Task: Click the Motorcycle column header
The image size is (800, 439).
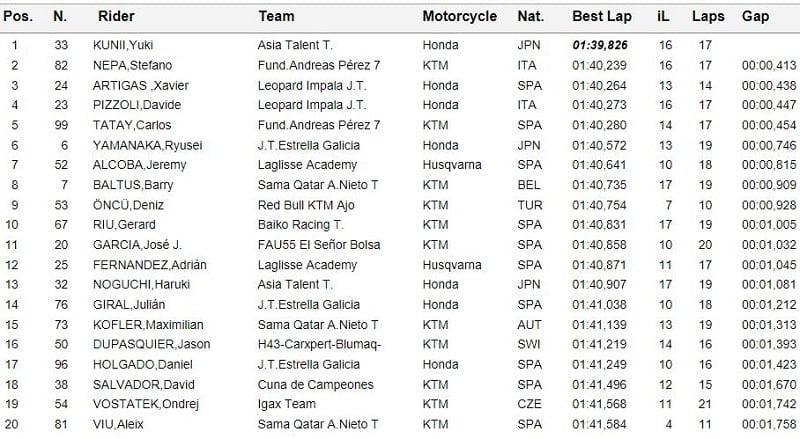Action: [x=459, y=17]
